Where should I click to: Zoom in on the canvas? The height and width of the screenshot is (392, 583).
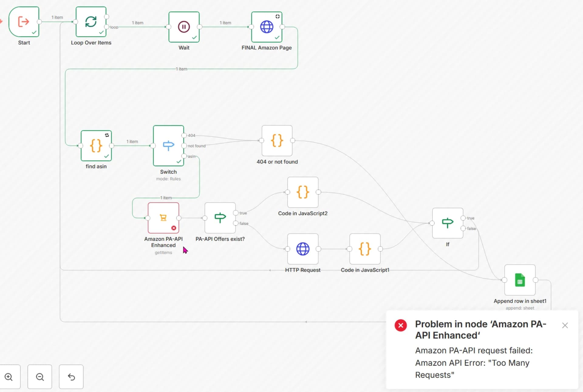coord(9,377)
